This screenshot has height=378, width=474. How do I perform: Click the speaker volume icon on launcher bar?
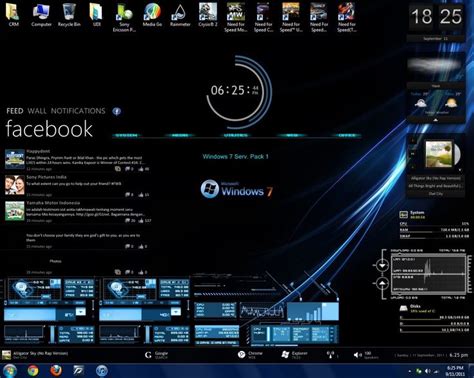tap(357, 355)
